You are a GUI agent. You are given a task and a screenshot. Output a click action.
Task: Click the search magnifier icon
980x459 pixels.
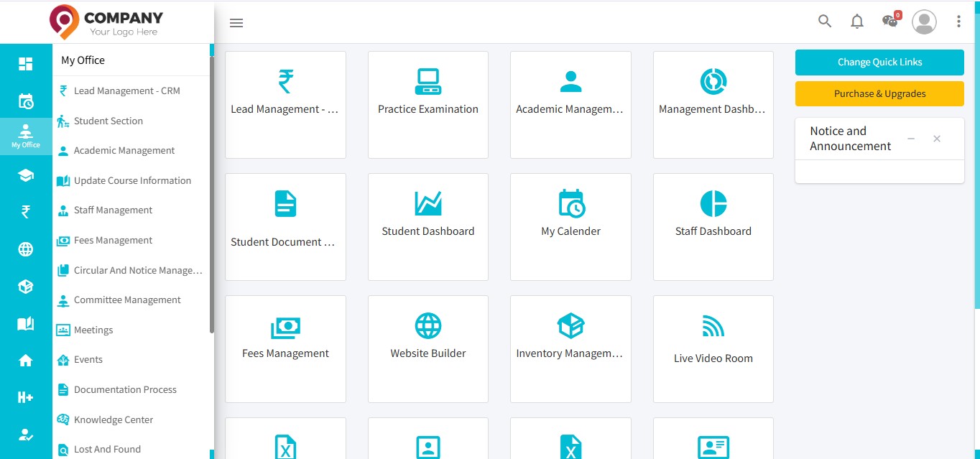tap(825, 22)
